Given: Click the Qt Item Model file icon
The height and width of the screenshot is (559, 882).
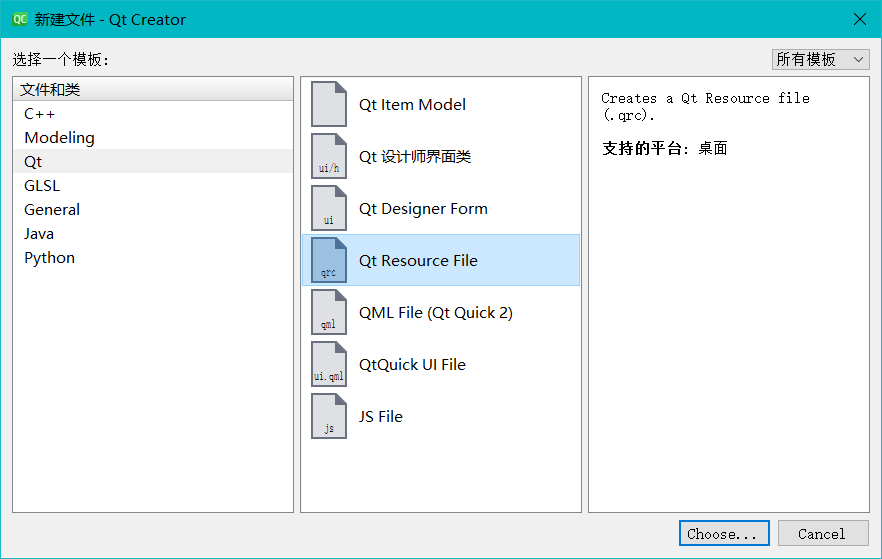Looking at the screenshot, I should 329,104.
